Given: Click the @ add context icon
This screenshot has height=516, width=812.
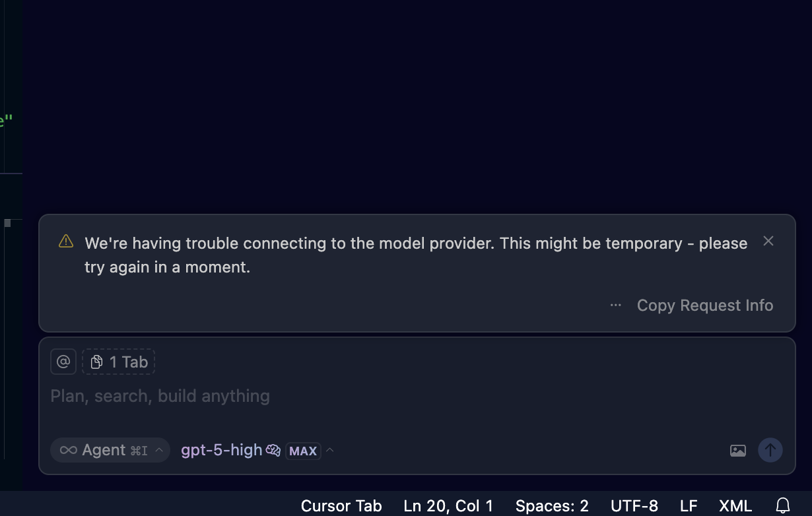Looking at the screenshot, I should (63, 362).
